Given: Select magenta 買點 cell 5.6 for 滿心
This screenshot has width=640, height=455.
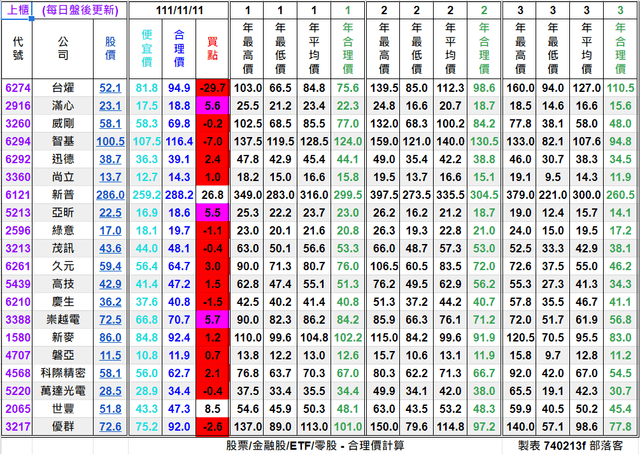Looking at the screenshot, I should [212, 106].
